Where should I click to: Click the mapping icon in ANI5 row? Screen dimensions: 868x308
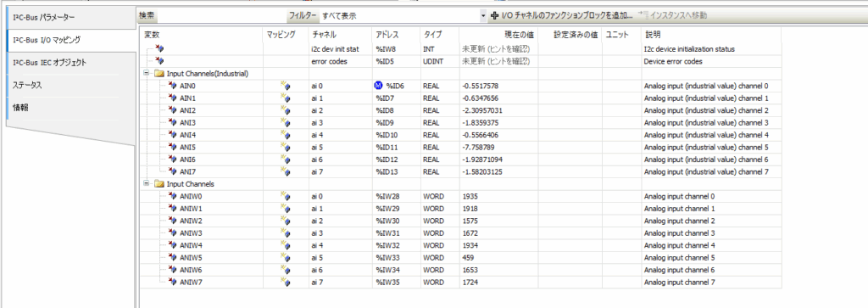pyautogui.click(x=286, y=148)
